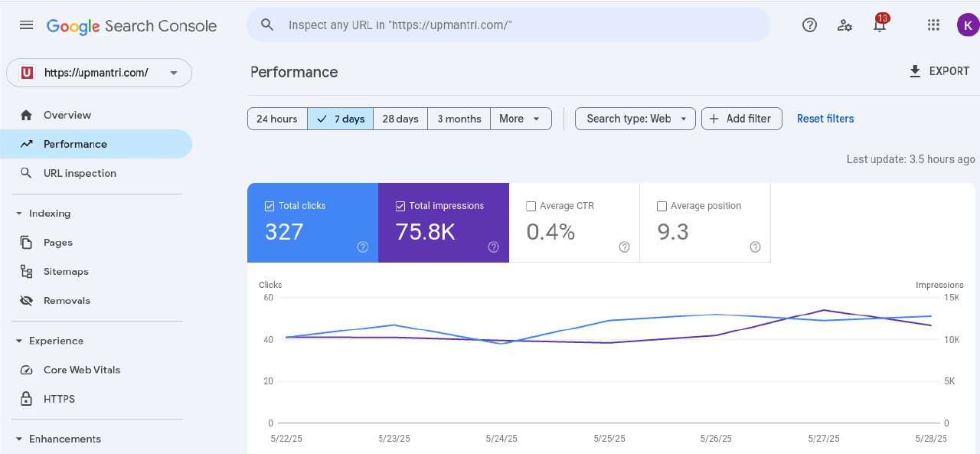Open the account avatar K
This screenshot has width=980, height=454.
pos(968,25)
